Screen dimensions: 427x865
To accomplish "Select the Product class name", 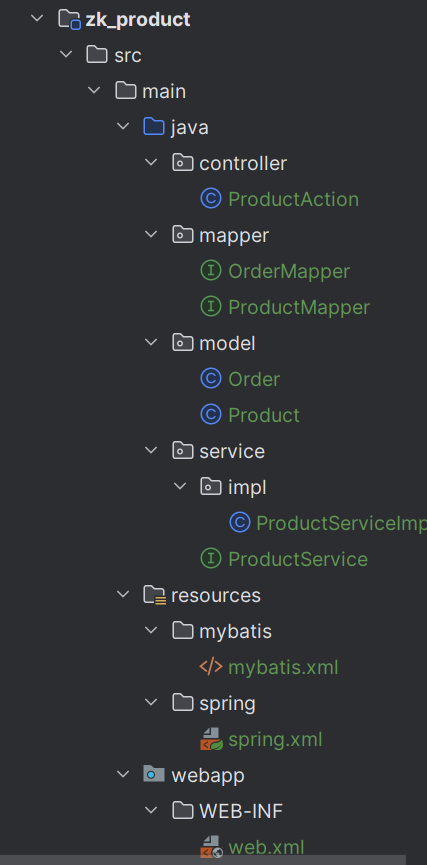I will pos(264,415).
